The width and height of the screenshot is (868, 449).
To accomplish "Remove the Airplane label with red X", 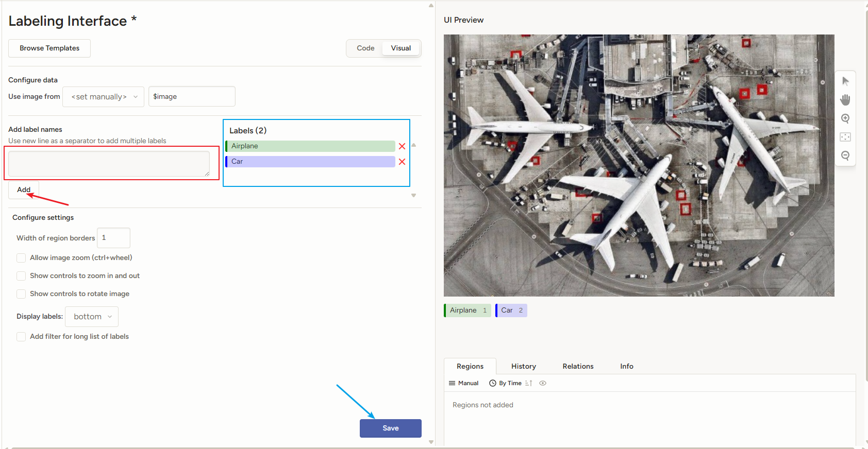I will (x=402, y=146).
